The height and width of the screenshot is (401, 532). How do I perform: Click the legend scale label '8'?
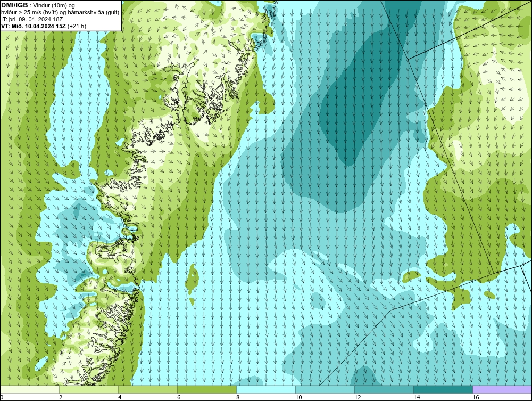(238, 397)
